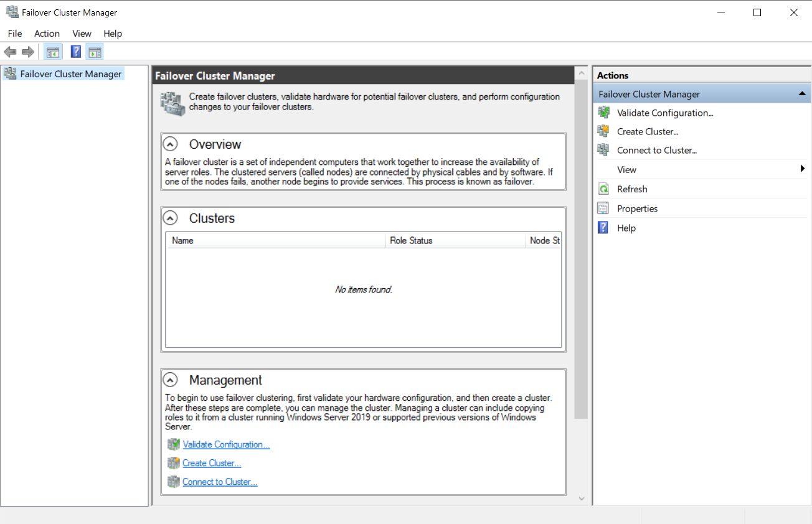The width and height of the screenshot is (812, 524).
Task: Open Create Cluster link in Management section
Action: (x=212, y=463)
